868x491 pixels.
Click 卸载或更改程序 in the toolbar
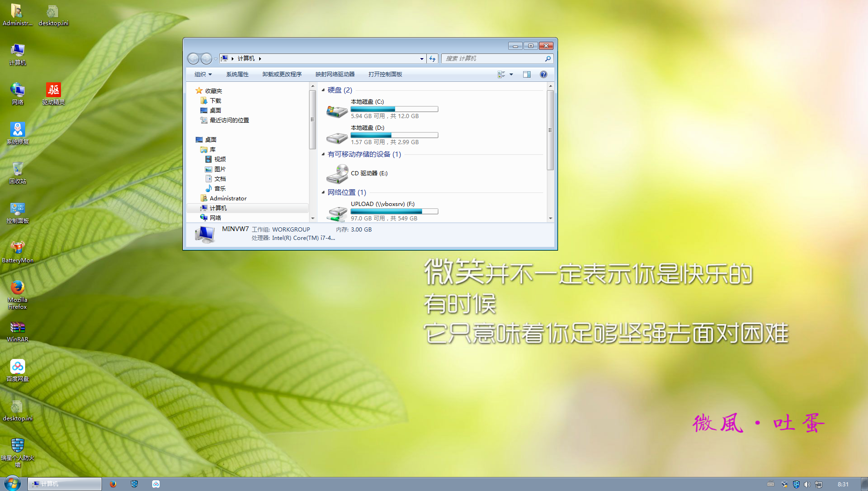[282, 74]
